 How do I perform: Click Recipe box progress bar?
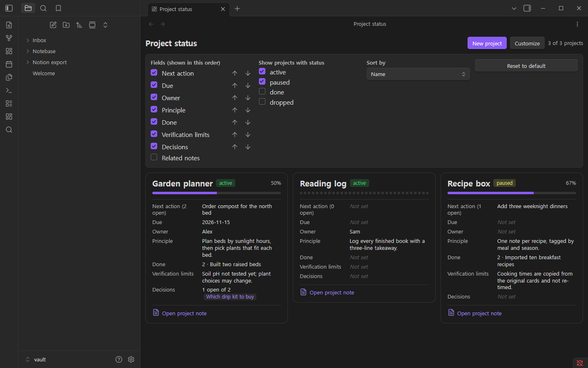[512, 193]
